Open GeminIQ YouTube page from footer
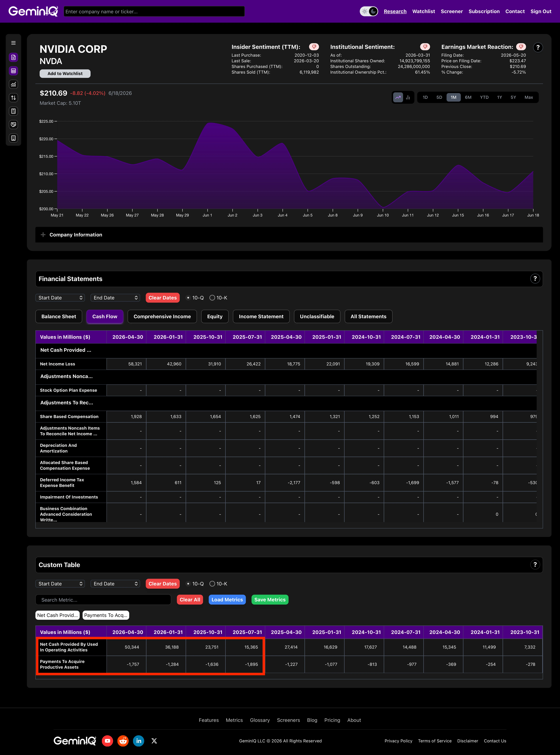 (x=107, y=741)
